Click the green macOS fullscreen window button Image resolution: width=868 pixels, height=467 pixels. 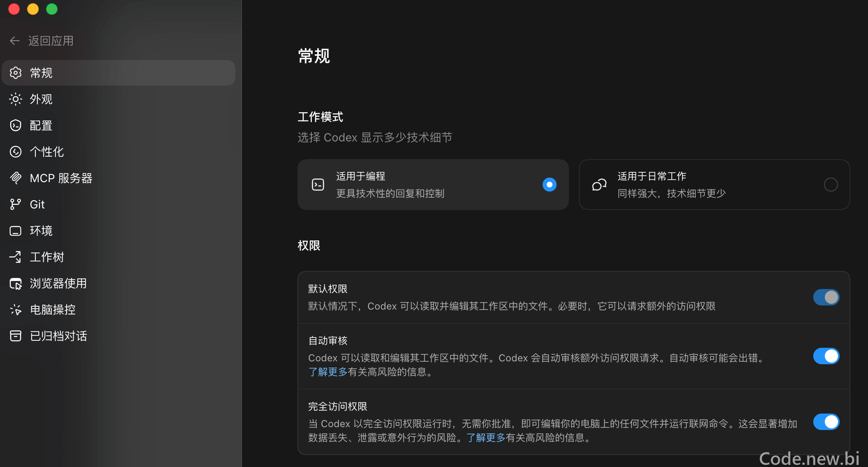(52, 9)
